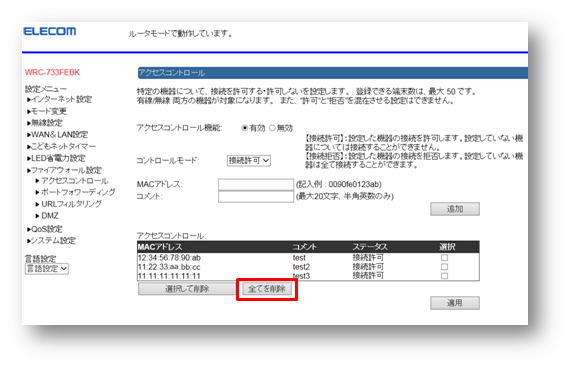Focus the コメント input field
The width and height of the screenshot is (570, 367).
click(256, 196)
